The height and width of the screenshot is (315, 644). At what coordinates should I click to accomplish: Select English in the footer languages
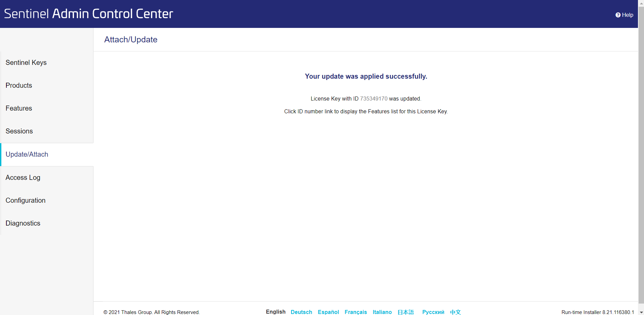275,312
